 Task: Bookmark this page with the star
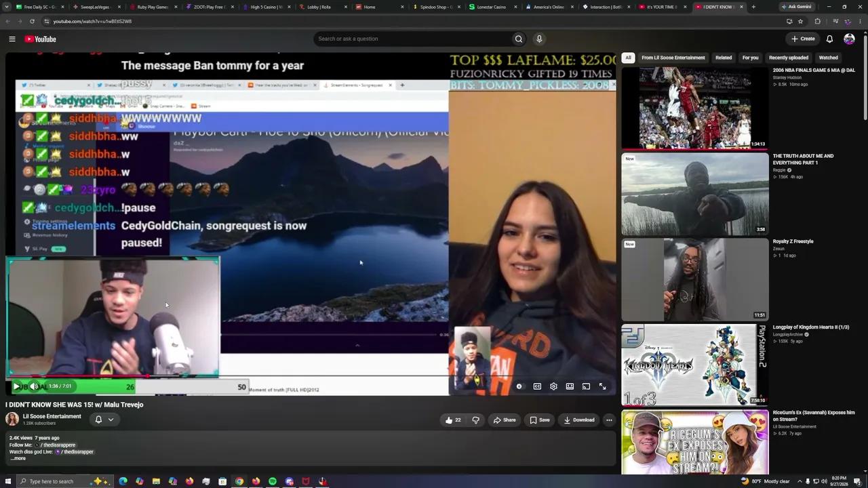pos(800,21)
